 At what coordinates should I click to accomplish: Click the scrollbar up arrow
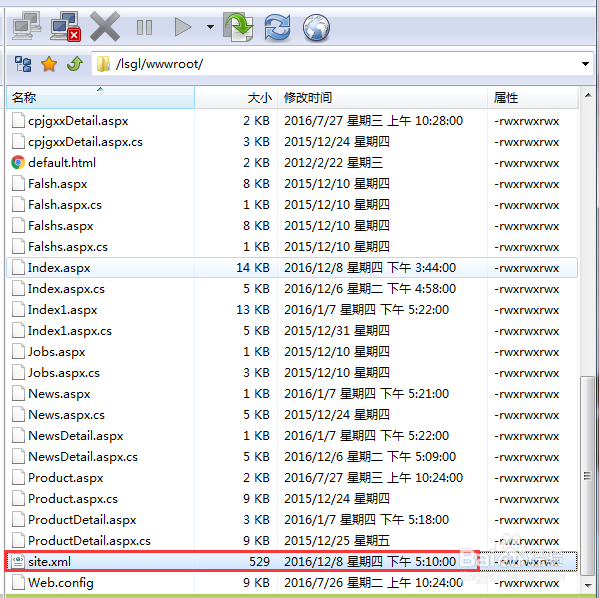588,95
